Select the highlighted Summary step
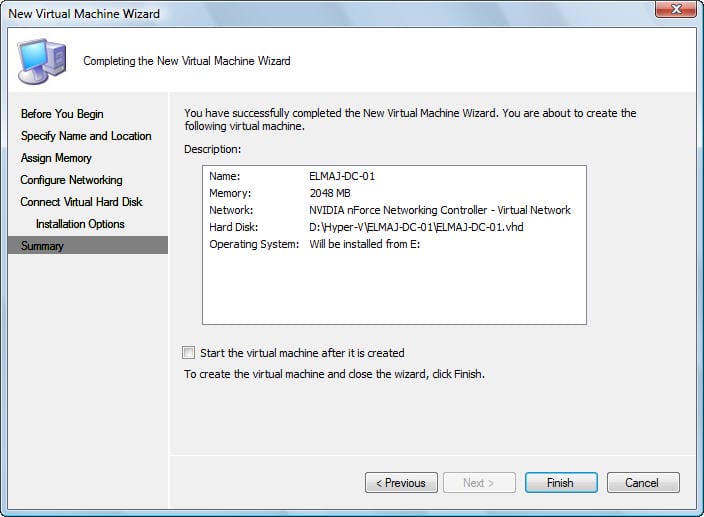 (x=88, y=245)
